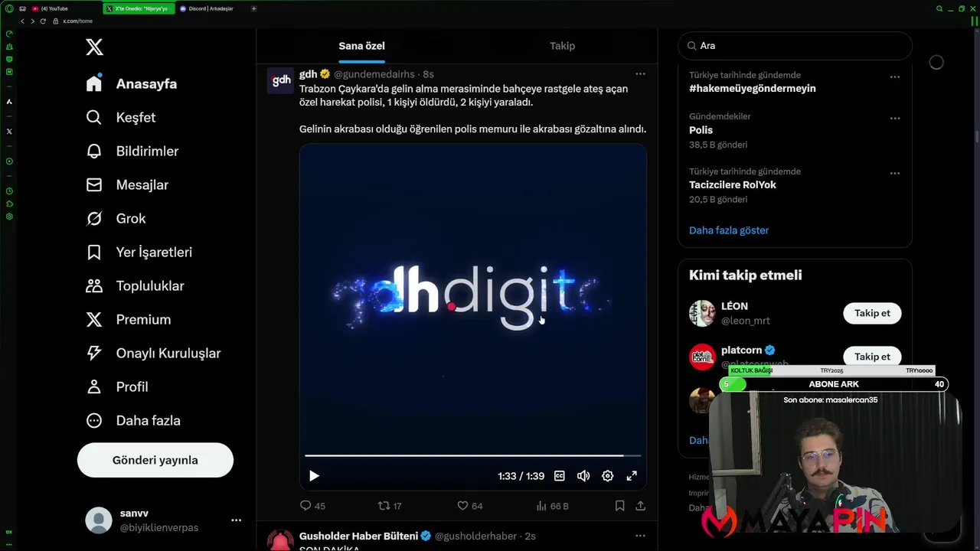Open Opera sidebar settings gear
The width and height of the screenshot is (980, 551).
pyautogui.click(x=9, y=217)
